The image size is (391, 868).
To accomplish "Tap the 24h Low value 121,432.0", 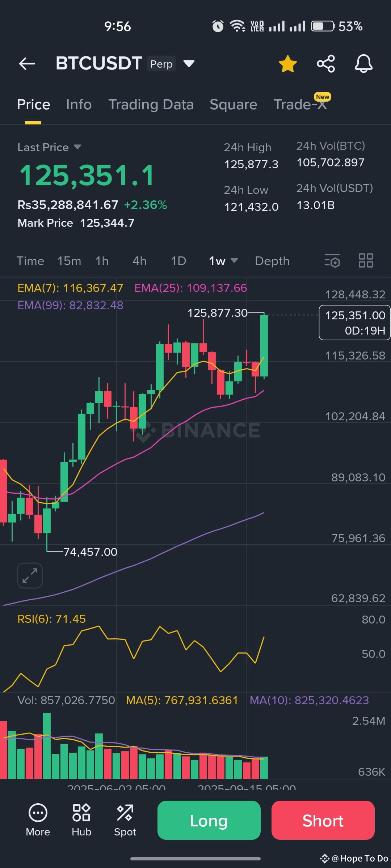I will [251, 207].
